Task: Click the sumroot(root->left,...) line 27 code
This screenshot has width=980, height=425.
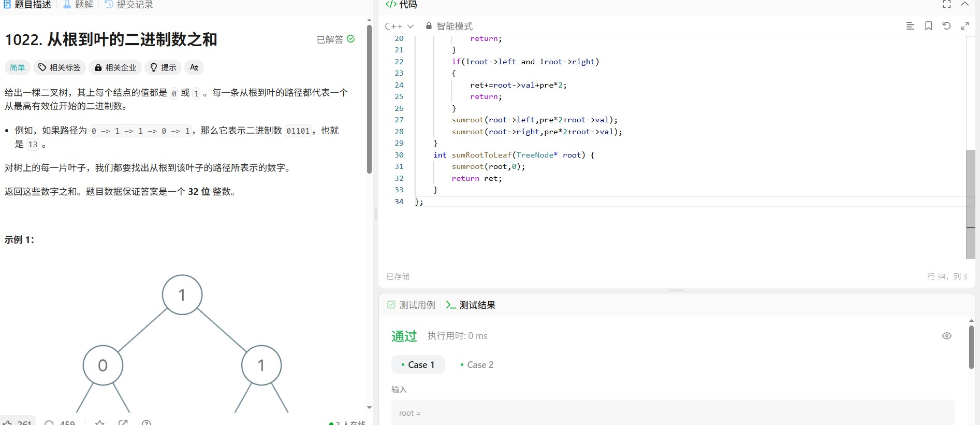Action: pos(535,120)
